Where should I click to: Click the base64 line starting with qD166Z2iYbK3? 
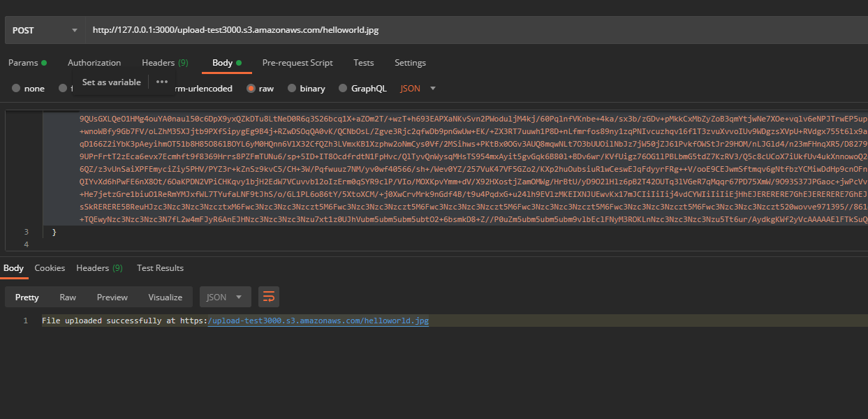(x=474, y=143)
